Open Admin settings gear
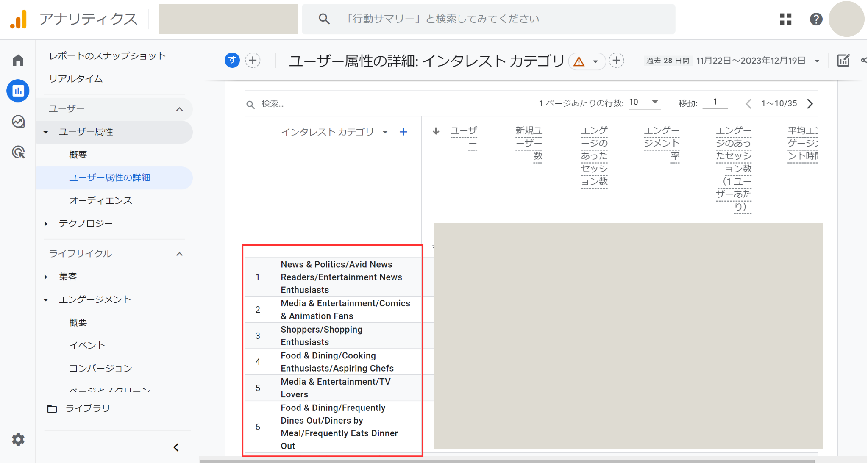The height and width of the screenshot is (463, 868). click(18, 439)
